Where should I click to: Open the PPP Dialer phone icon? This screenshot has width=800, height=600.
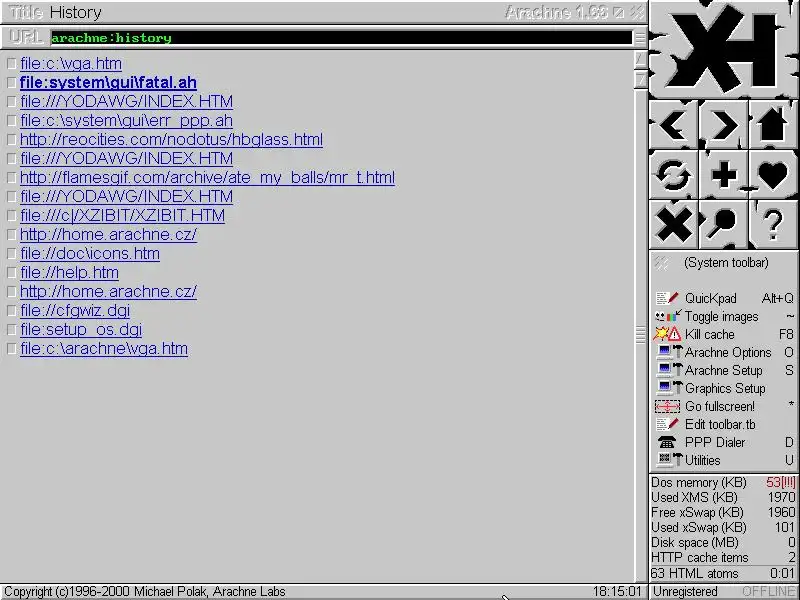(x=666, y=442)
